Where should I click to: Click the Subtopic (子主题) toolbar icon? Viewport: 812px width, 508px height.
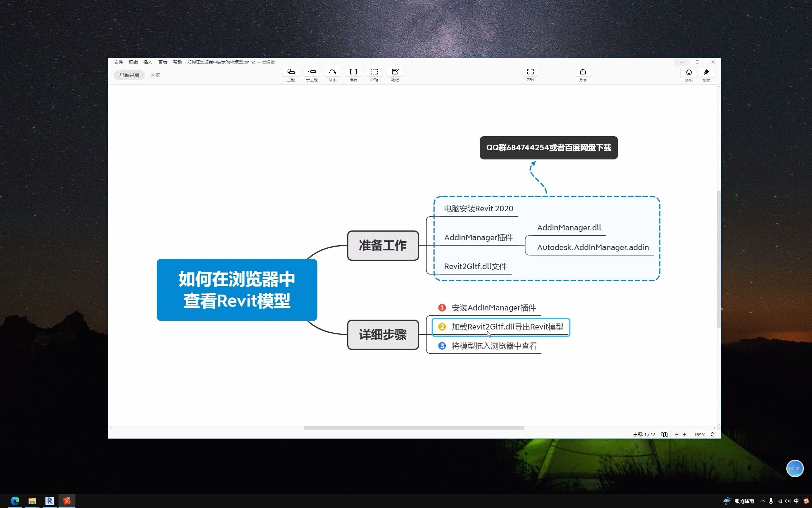coord(312,72)
